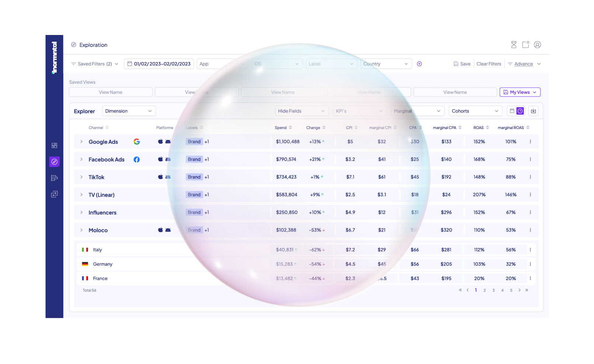Viewport: 594px width, 364px height.
Task: Open the Dimension dropdown
Action: [x=129, y=111]
